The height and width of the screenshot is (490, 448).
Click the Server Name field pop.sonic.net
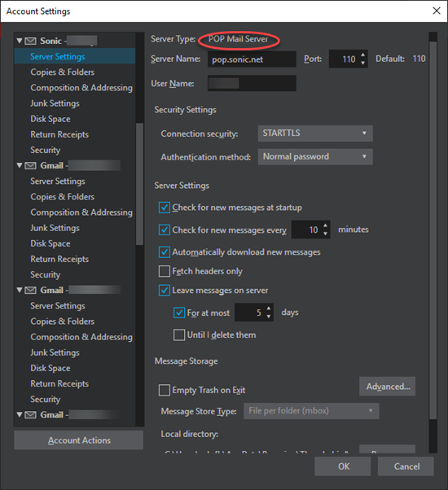click(x=252, y=59)
